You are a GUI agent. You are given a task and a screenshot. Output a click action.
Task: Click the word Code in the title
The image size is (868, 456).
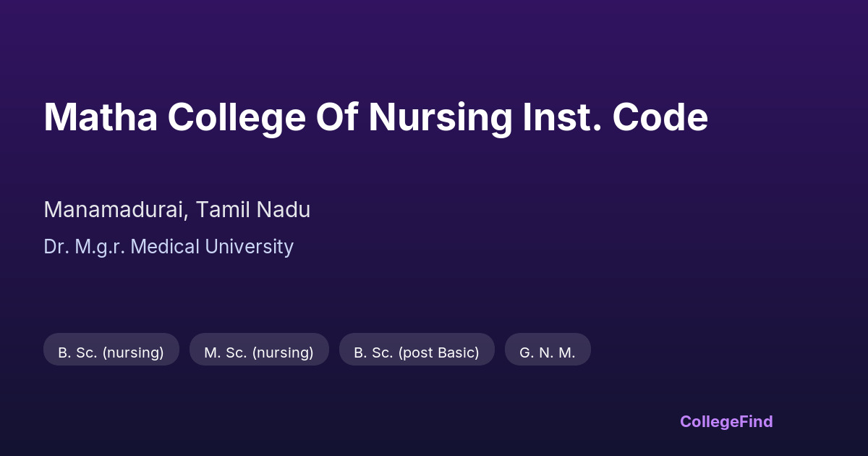[660, 117]
